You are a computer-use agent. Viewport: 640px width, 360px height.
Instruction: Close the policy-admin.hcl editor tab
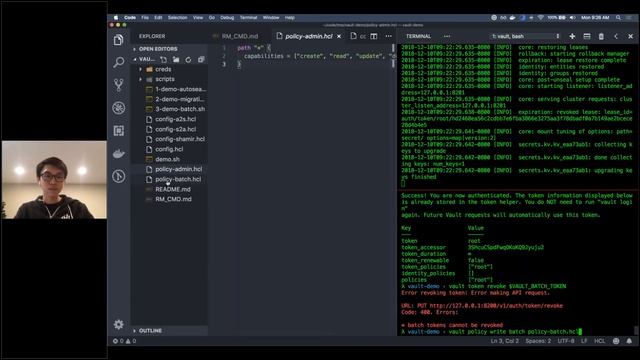tap(339, 36)
